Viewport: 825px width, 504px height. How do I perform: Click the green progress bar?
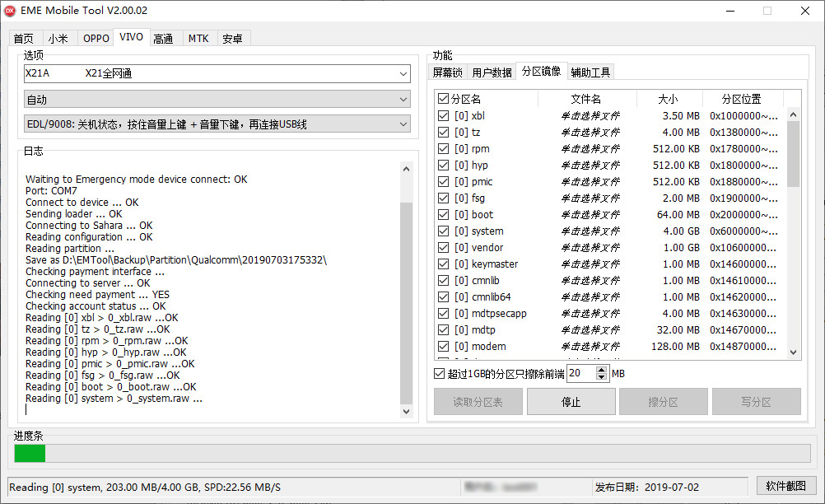point(30,454)
